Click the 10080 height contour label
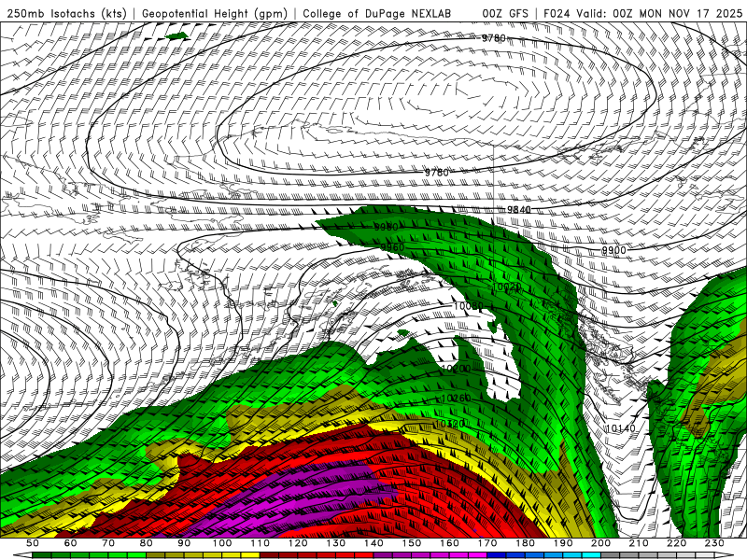Viewport: 747px width, 560px height. pos(469,306)
